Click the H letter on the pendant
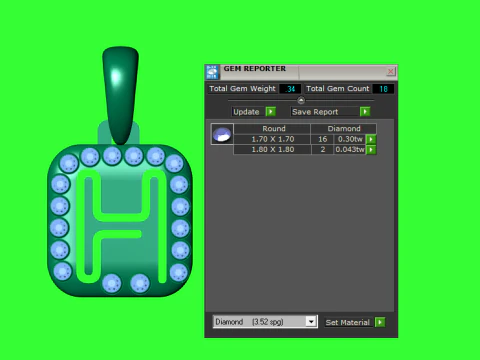The image size is (480, 360). [121, 226]
